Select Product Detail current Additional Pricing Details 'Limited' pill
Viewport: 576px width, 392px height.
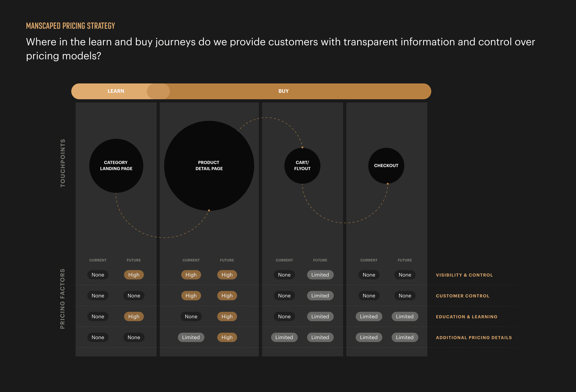point(191,337)
